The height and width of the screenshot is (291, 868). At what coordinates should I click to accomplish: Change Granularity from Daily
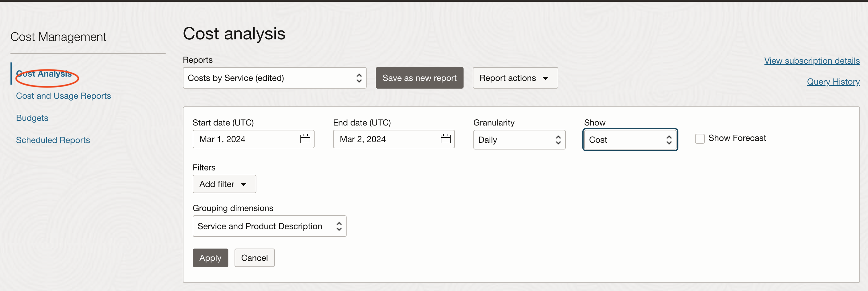tap(519, 139)
